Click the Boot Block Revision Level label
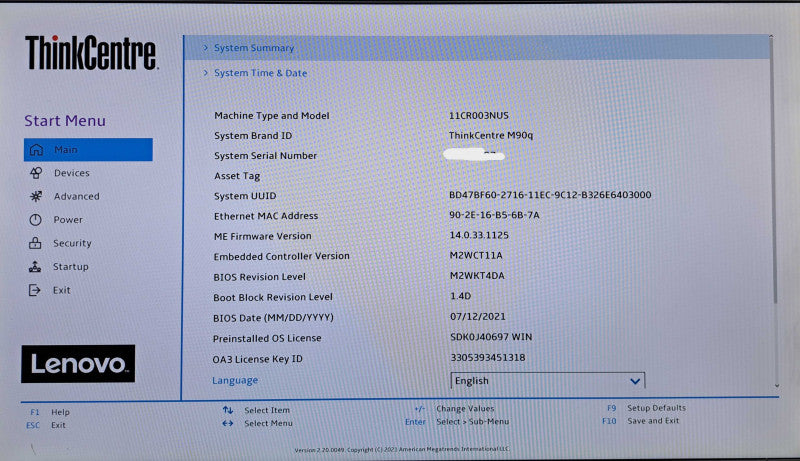Screen dimensions: 800x461 [273, 297]
